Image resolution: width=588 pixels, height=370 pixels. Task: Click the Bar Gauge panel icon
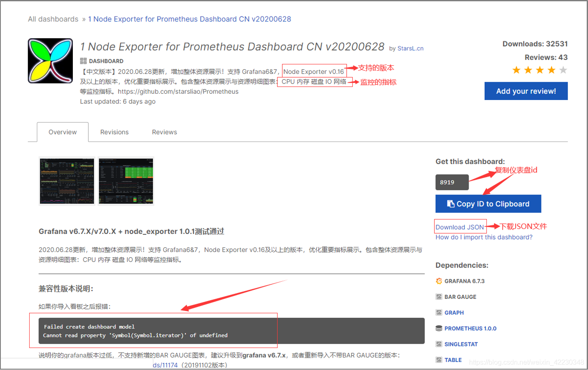tap(439, 297)
